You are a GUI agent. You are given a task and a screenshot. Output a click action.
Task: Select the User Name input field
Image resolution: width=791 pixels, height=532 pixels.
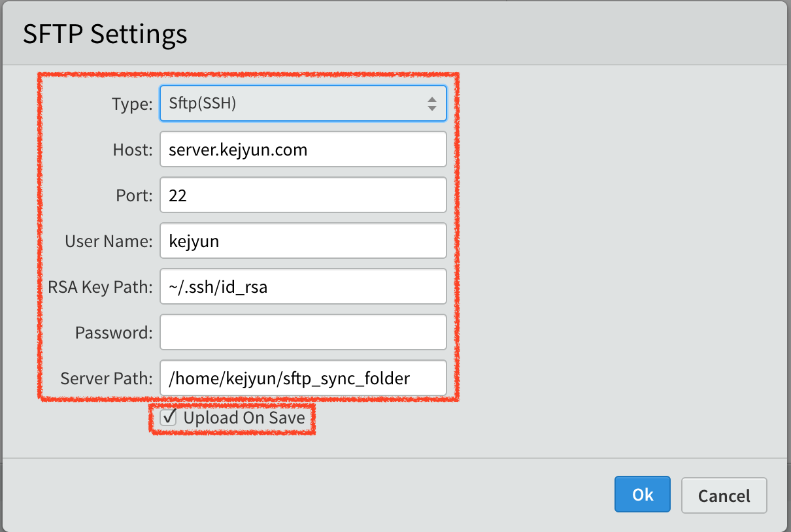point(303,241)
